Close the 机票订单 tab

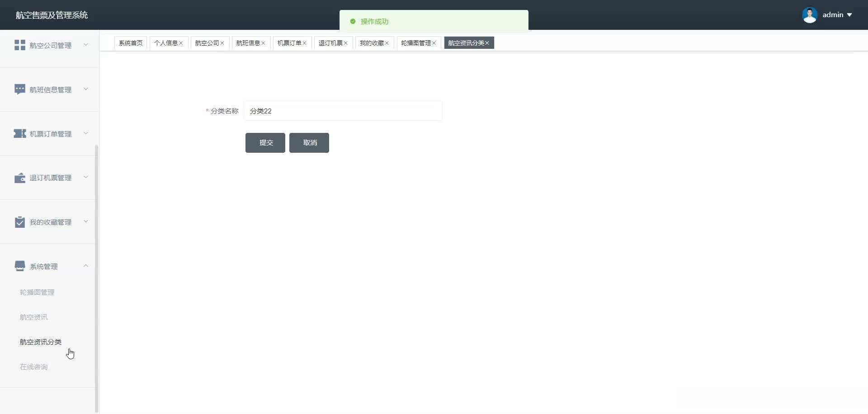[304, 43]
